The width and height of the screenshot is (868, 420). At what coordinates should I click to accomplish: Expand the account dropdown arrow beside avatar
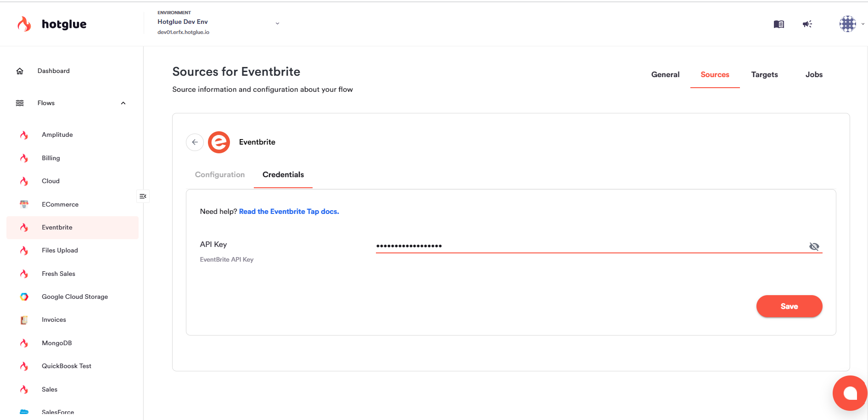pyautogui.click(x=863, y=24)
